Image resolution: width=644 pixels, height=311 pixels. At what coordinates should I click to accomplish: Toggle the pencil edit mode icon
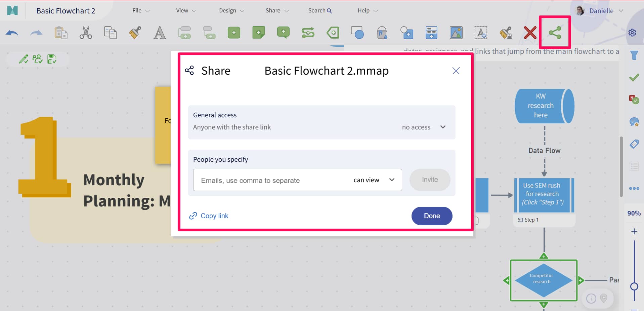click(x=24, y=59)
